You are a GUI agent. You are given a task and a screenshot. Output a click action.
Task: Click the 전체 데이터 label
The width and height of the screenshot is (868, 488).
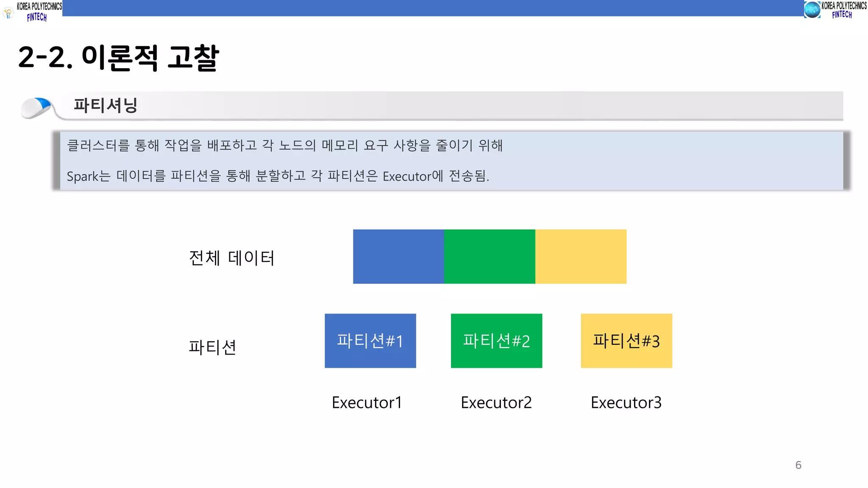click(x=231, y=258)
